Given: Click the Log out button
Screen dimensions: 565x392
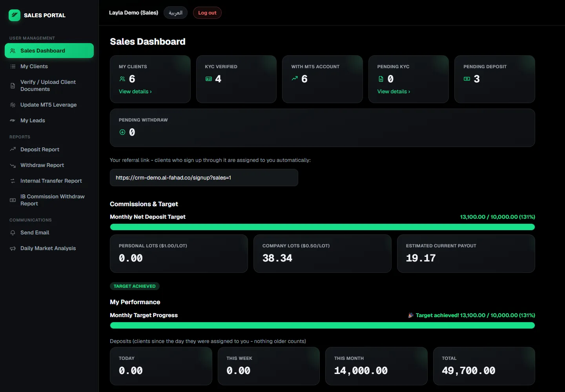Looking at the screenshot, I should (x=207, y=13).
